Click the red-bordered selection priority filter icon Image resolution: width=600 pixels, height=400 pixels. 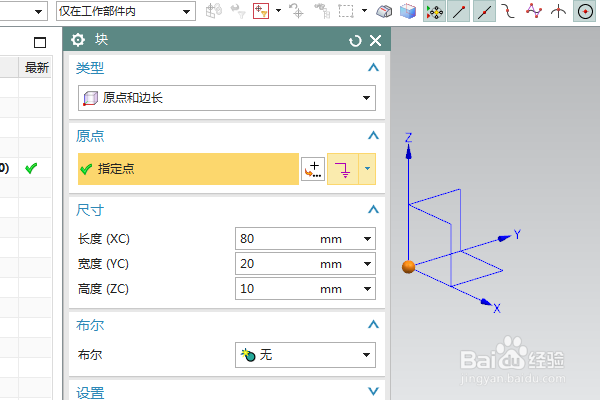[261, 11]
